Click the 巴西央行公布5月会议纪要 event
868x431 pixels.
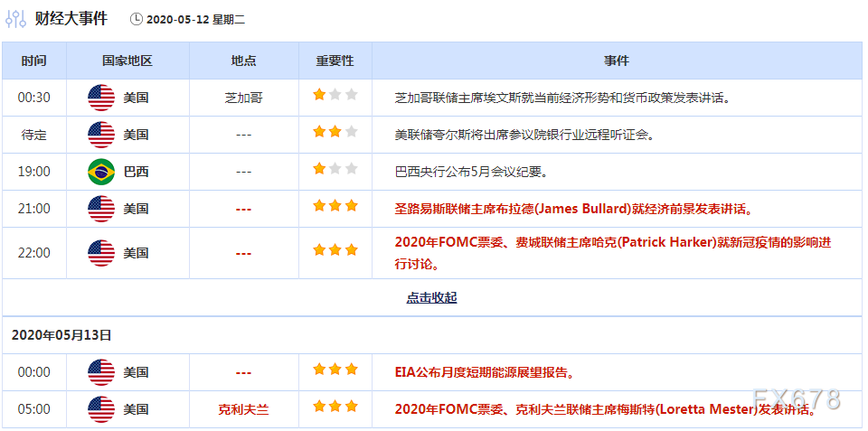(472, 172)
